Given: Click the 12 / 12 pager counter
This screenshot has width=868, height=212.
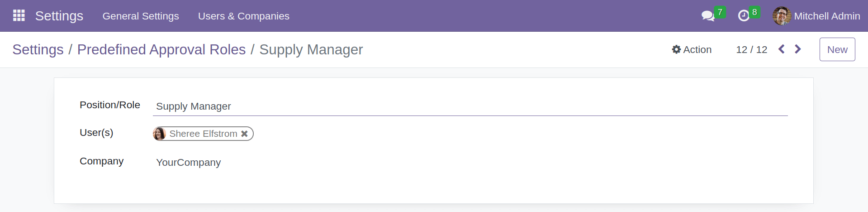Looking at the screenshot, I should [x=751, y=49].
